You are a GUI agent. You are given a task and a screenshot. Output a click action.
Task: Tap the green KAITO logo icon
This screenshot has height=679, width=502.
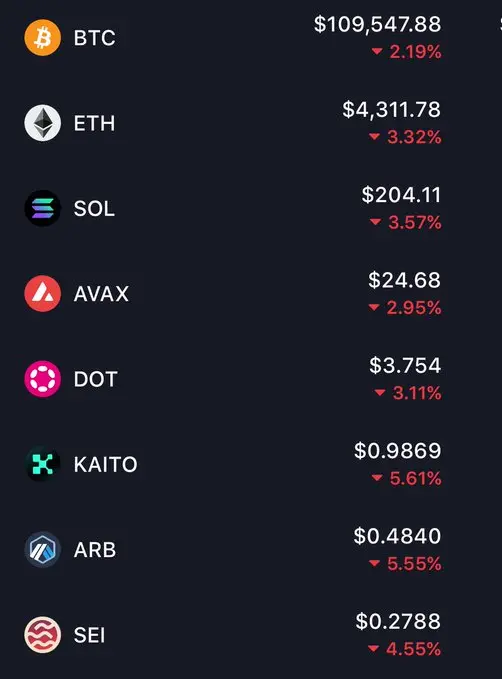pyautogui.click(x=42, y=464)
